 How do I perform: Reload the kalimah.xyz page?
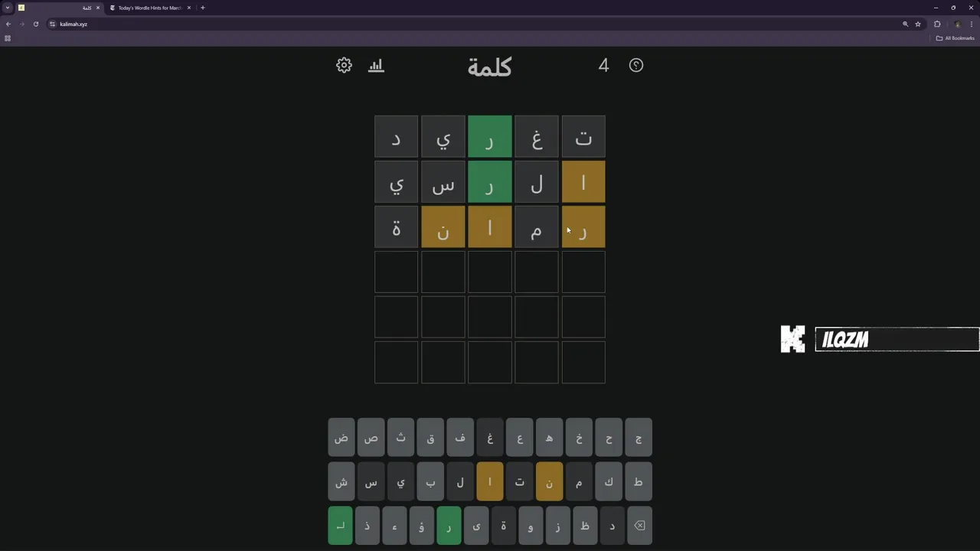pos(35,24)
